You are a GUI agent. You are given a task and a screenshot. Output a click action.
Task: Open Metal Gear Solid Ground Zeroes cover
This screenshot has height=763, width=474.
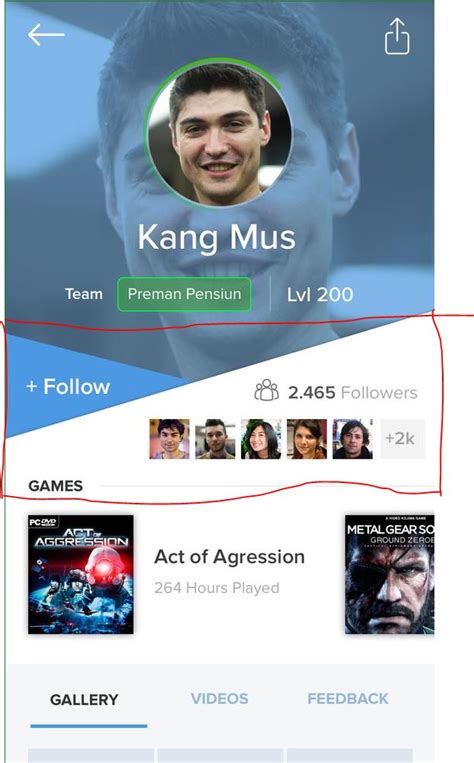coord(389,574)
